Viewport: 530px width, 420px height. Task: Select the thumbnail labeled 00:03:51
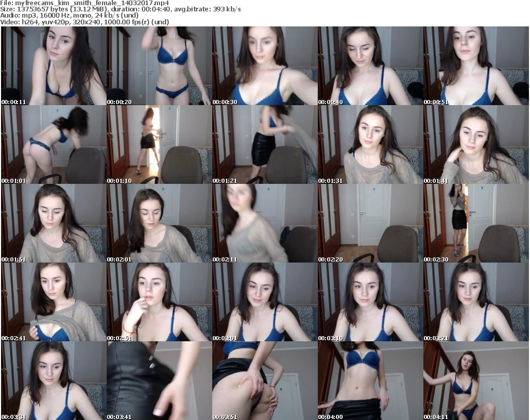(x=265, y=381)
